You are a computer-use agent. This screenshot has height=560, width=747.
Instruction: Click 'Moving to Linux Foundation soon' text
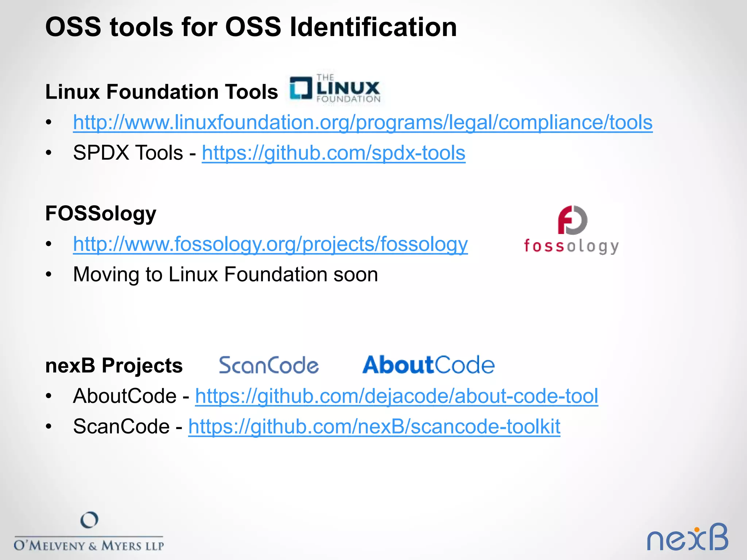point(225,274)
